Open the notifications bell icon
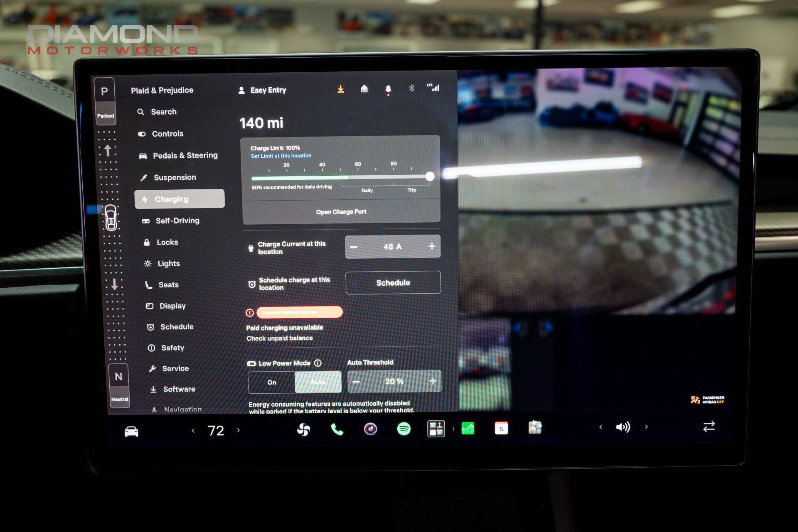 tap(388, 90)
